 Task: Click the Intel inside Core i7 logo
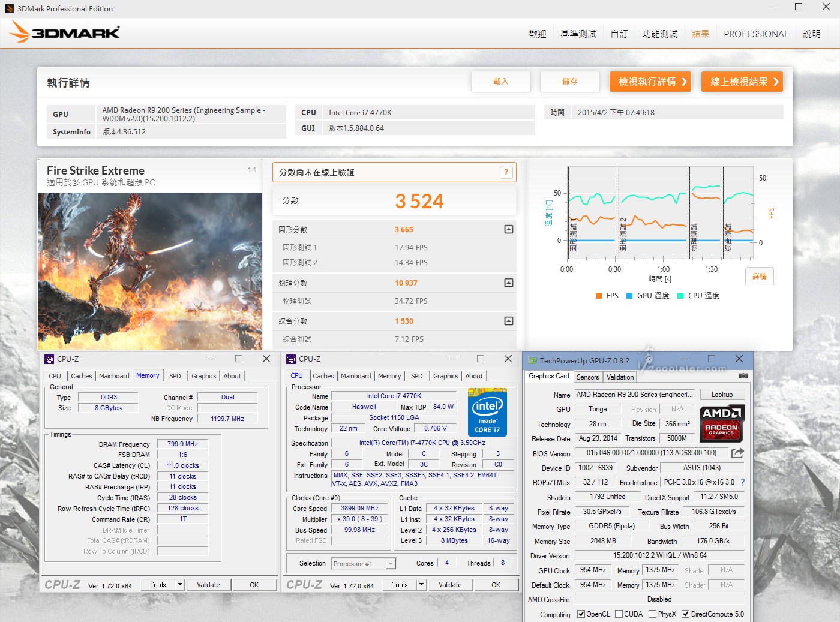[x=487, y=412]
